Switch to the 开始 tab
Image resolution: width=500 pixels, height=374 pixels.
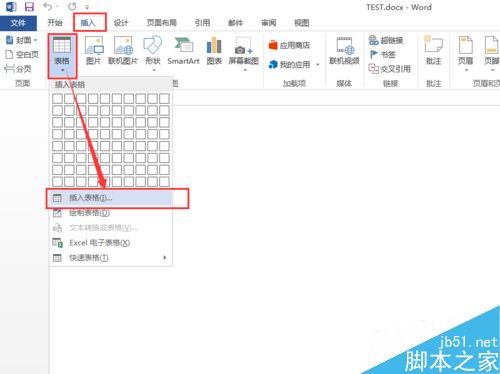55,23
